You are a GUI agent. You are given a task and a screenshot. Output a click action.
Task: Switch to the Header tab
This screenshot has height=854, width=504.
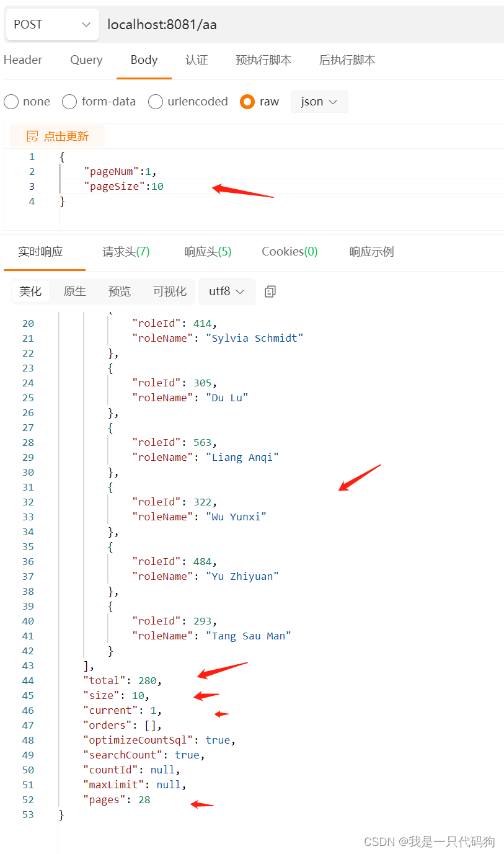(x=23, y=60)
